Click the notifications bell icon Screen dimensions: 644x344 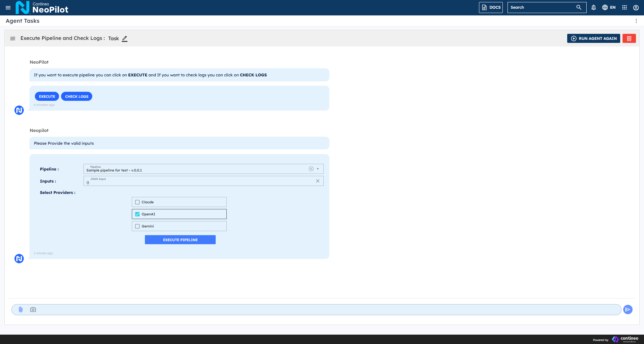pyautogui.click(x=593, y=7)
